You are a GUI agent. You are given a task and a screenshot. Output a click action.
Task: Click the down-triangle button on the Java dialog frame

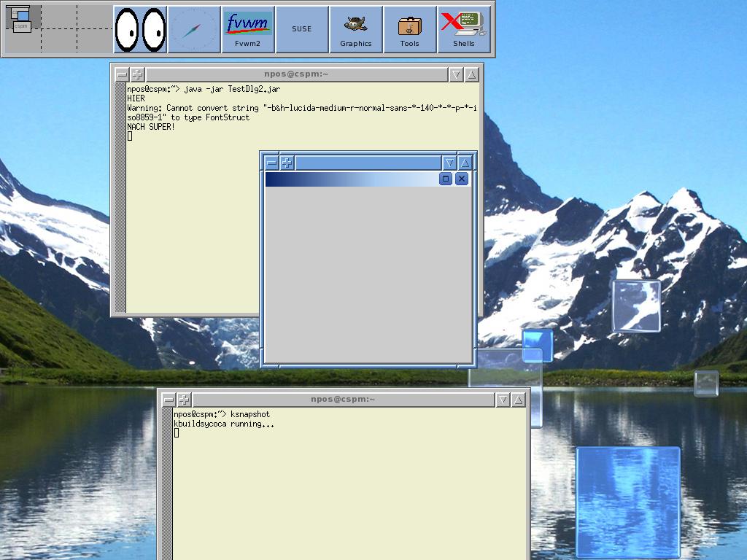click(449, 163)
